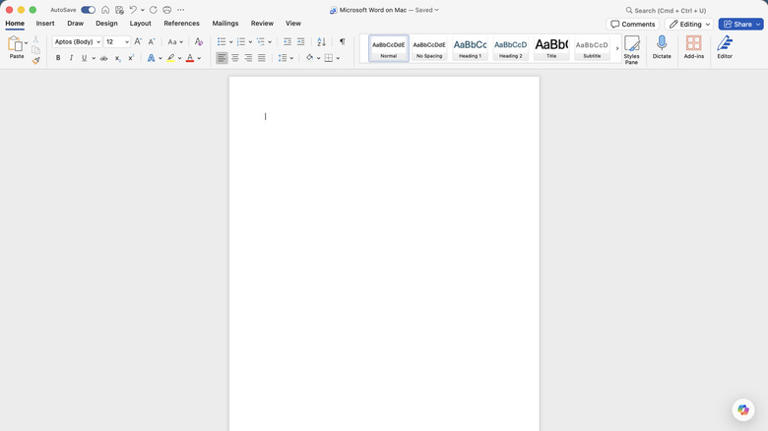Apply the red font color

tap(190, 58)
